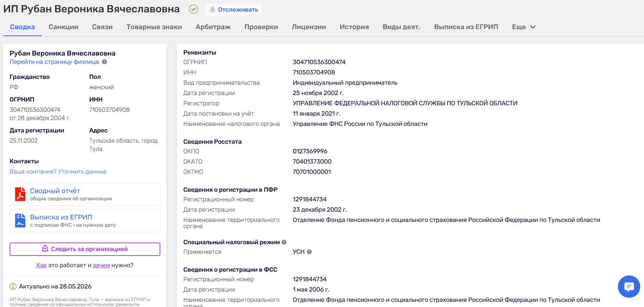Click the Отслеживать button
The height and width of the screenshot is (307, 644).
coord(233,10)
